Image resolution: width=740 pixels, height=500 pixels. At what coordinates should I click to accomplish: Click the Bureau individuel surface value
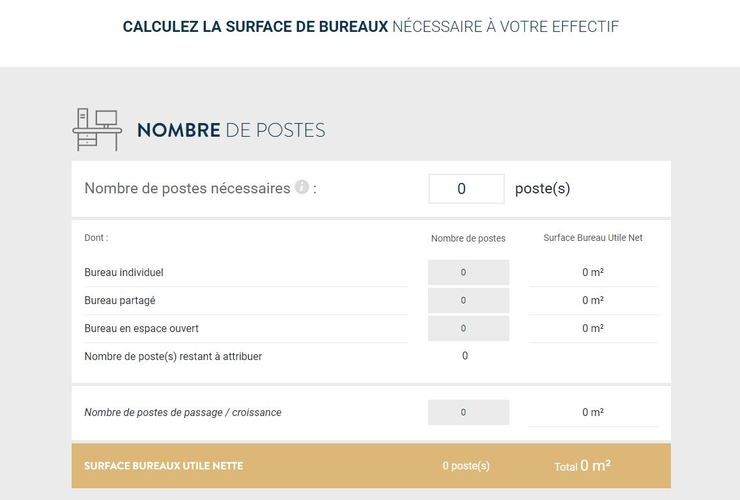point(593,272)
